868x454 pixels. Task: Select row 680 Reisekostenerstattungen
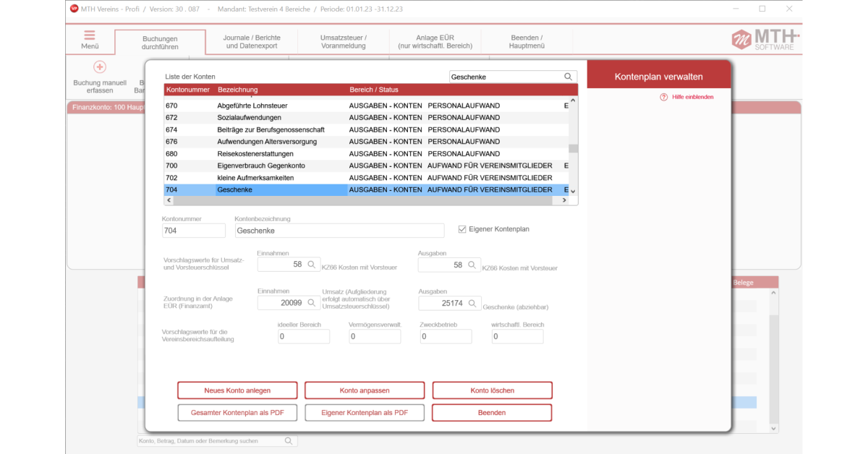(x=366, y=153)
